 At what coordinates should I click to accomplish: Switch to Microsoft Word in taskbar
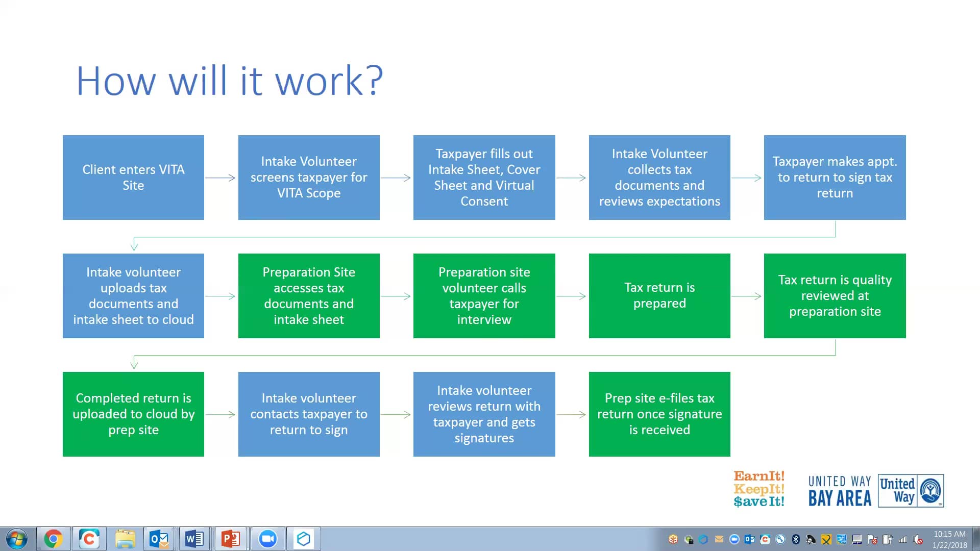click(x=194, y=539)
